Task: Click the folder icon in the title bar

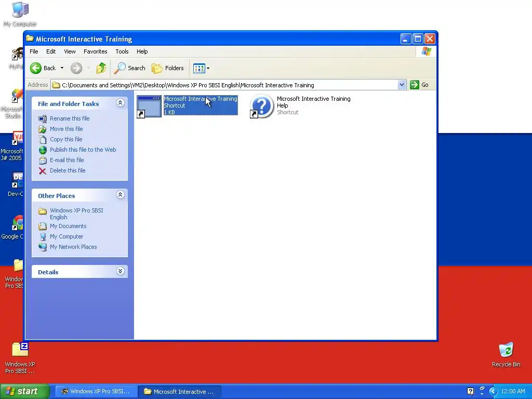Action: tap(30, 38)
